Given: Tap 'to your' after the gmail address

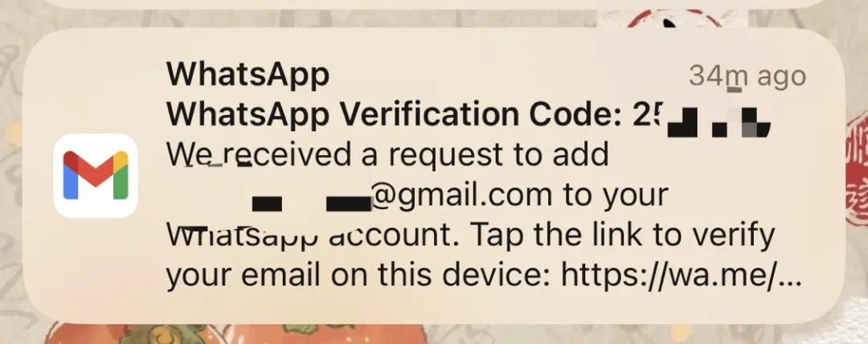Looking at the screenshot, I should 616,195.
